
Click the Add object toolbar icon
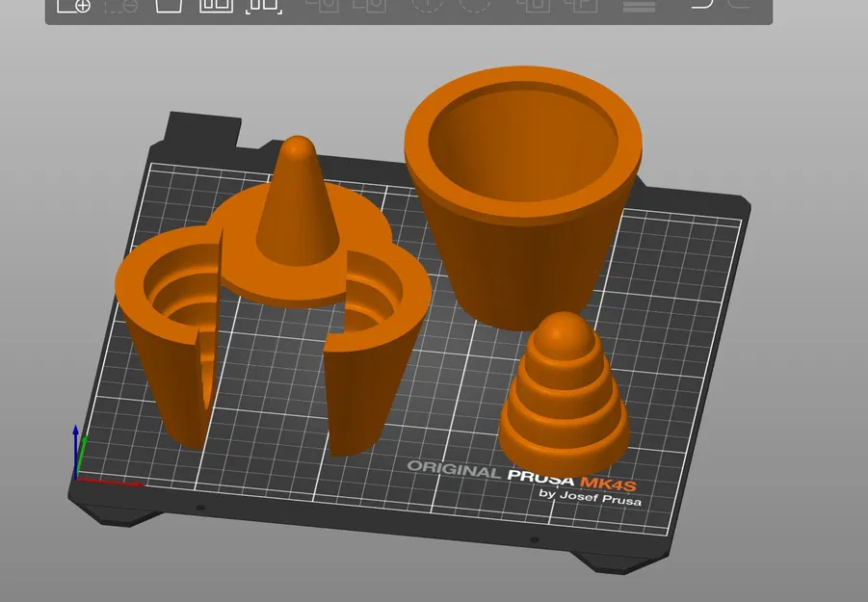(x=73, y=6)
